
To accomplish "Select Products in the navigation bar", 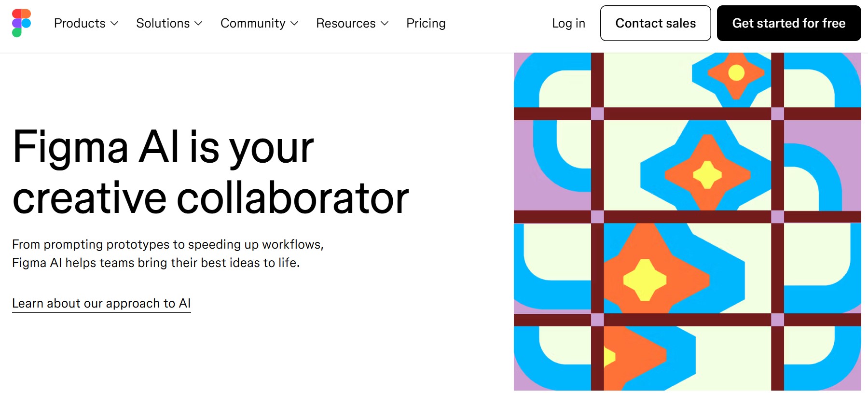I will point(80,23).
